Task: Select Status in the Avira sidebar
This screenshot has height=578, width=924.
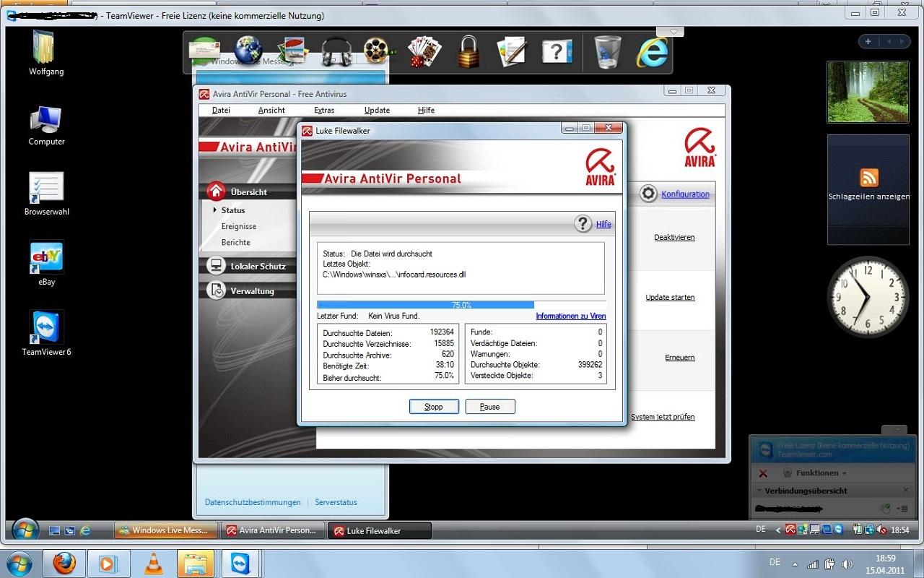Action: (x=233, y=210)
